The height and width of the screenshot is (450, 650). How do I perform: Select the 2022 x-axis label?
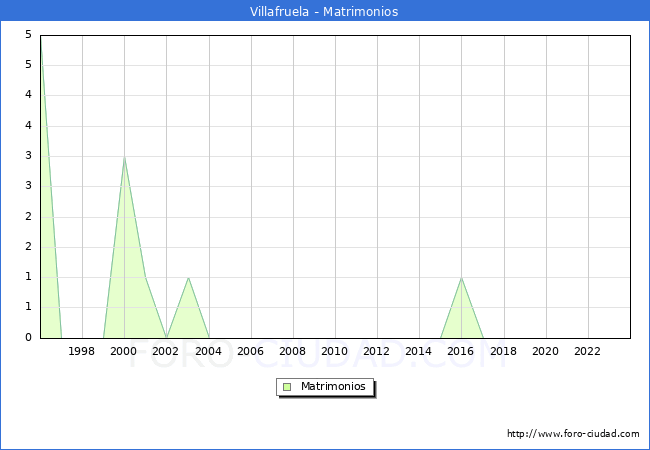[587, 352]
